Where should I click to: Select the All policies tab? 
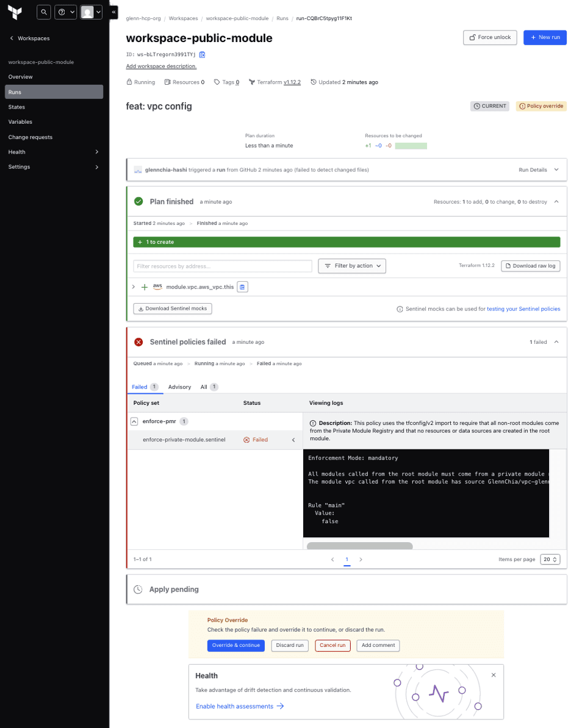click(x=209, y=387)
